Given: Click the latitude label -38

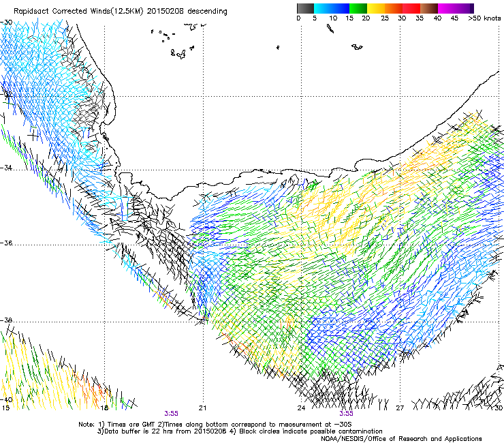Looking at the screenshot, I should pos(6,320).
